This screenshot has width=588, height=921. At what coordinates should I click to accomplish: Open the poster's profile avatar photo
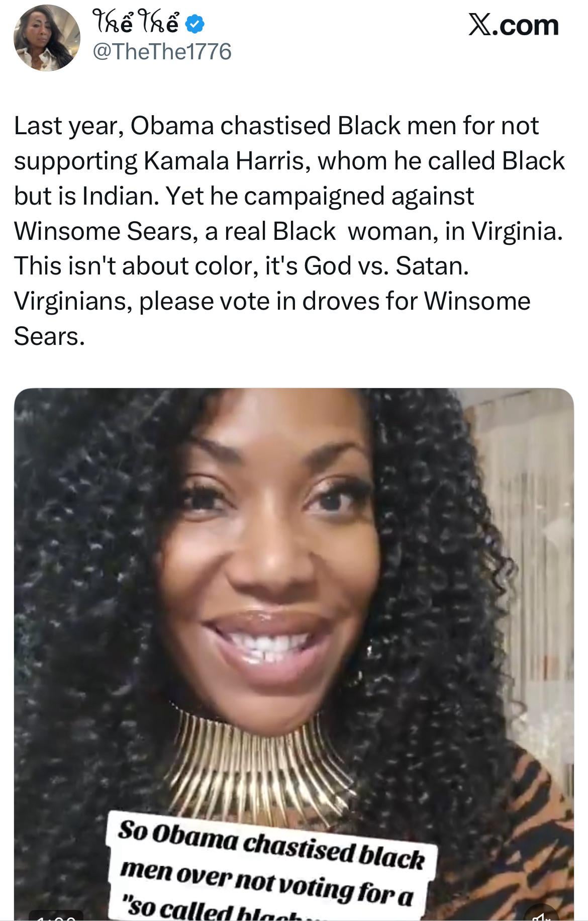coord(47,39)
